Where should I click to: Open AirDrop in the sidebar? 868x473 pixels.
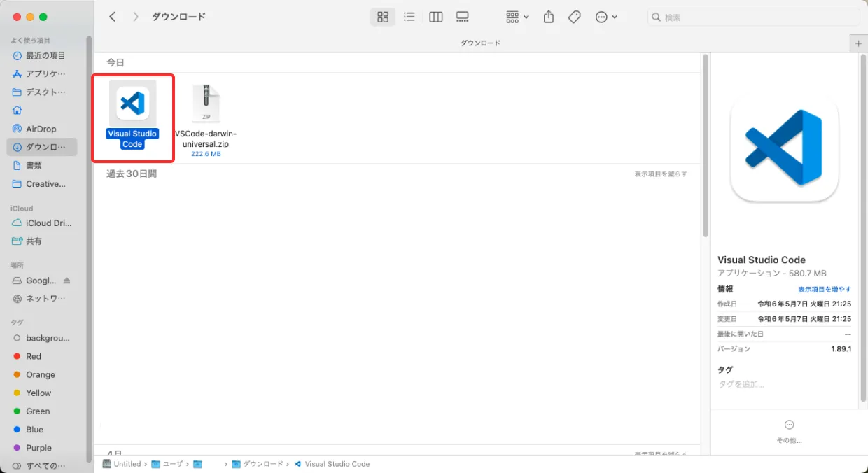[x=43, y=129]
